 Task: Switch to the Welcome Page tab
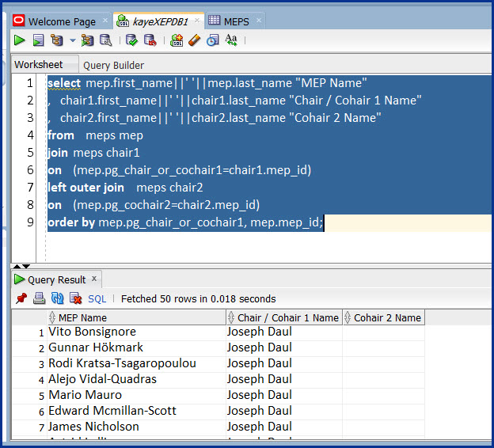62,21
